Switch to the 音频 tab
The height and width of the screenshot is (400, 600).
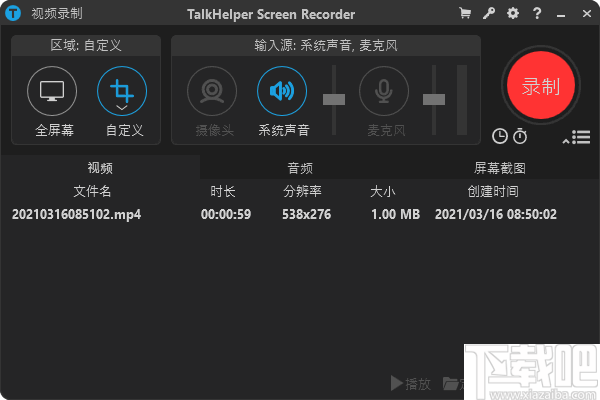[300, 168]
